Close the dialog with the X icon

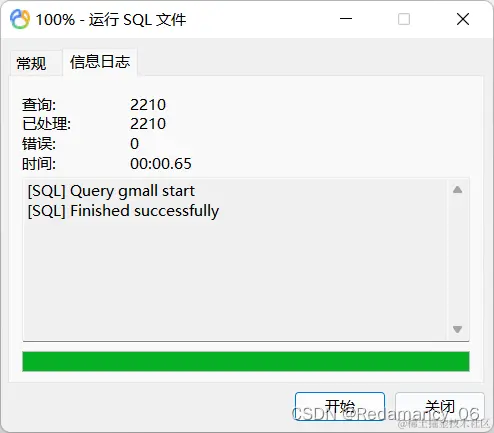point(463,19)
